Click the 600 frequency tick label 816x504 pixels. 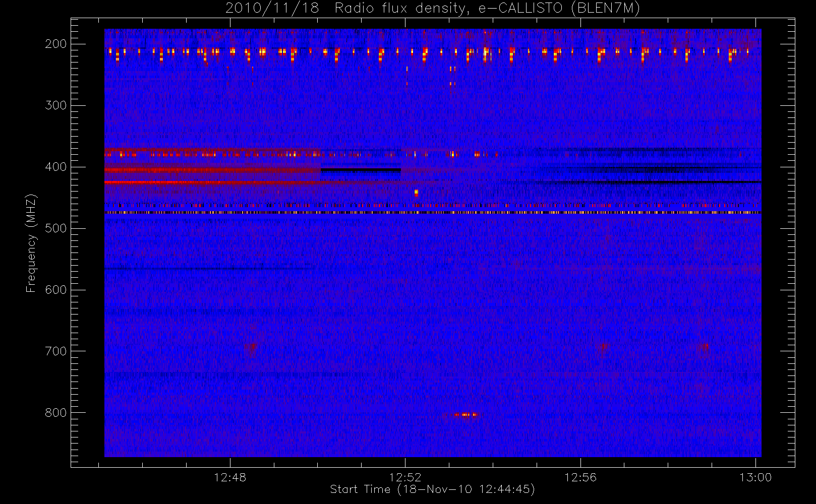[56, 290]
